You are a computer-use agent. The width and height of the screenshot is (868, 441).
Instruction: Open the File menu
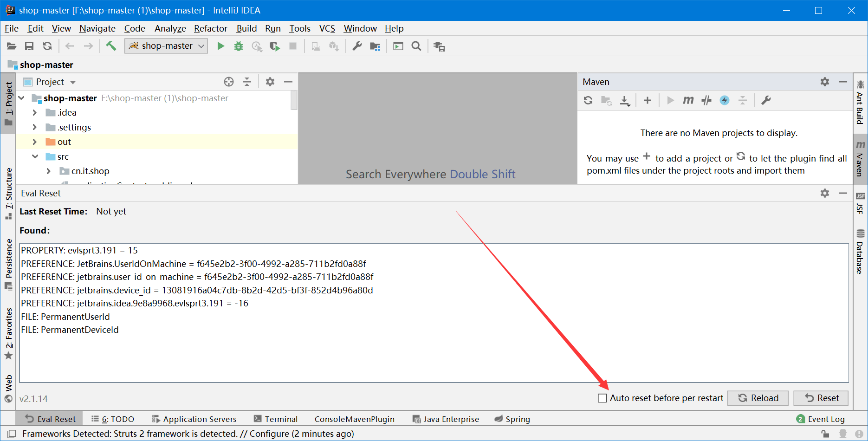tap(12, 29)
